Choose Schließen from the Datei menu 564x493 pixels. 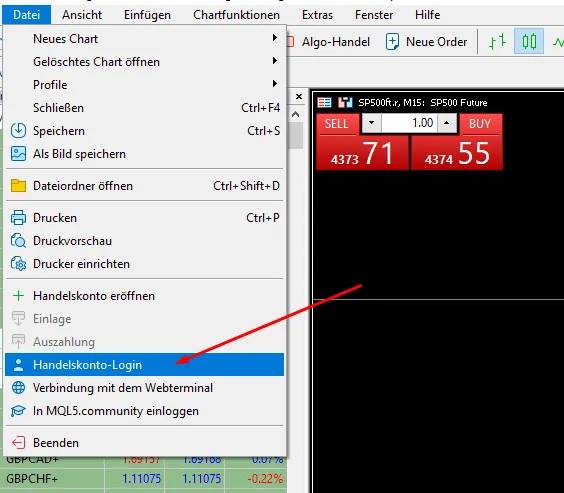point(144,108)
